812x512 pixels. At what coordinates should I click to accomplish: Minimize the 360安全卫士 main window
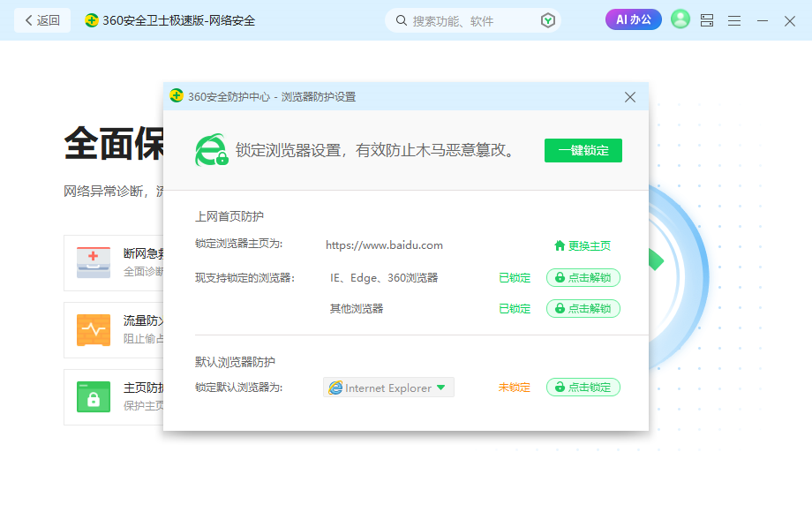coord(763,20)
